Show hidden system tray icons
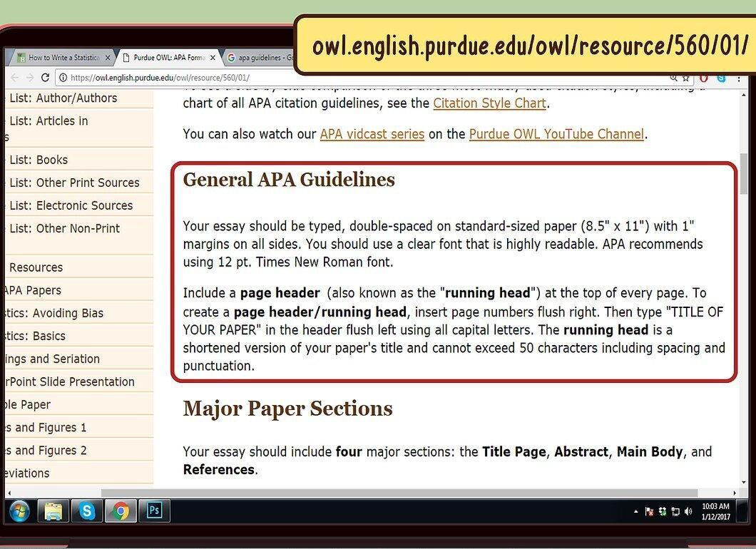This screenshot has width=756, height=549. coord(635,511)
